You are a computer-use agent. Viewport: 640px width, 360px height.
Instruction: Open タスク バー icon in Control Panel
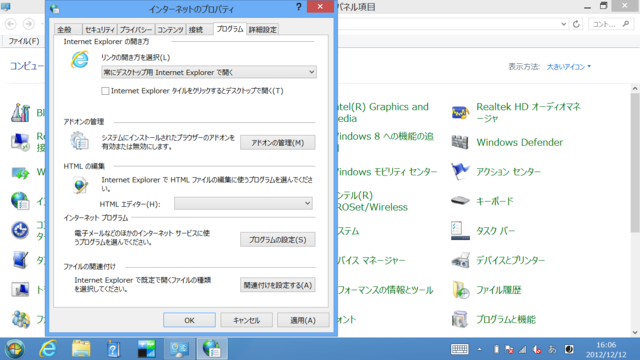click(x=460, y=231)
